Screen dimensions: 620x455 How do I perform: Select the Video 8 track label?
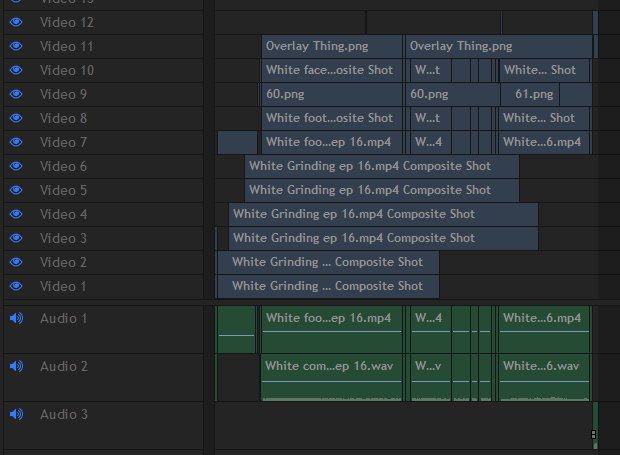[x=63, y=119]
